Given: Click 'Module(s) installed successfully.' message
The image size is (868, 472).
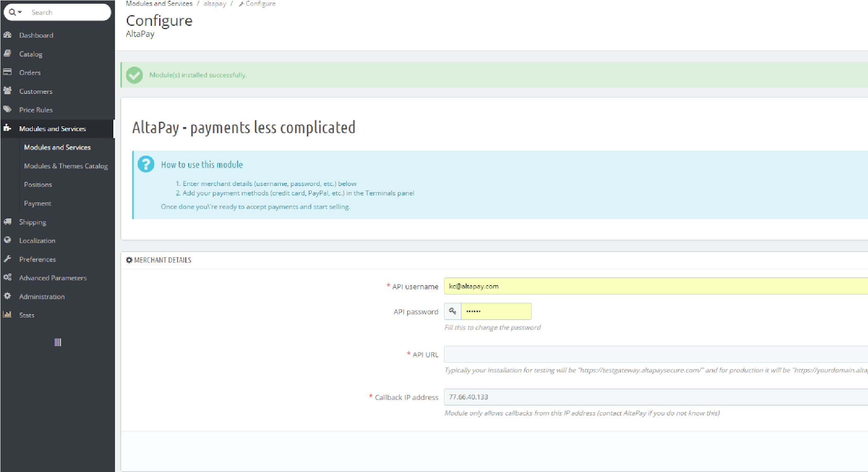Looking at the screenshot, I should point(198,75).
